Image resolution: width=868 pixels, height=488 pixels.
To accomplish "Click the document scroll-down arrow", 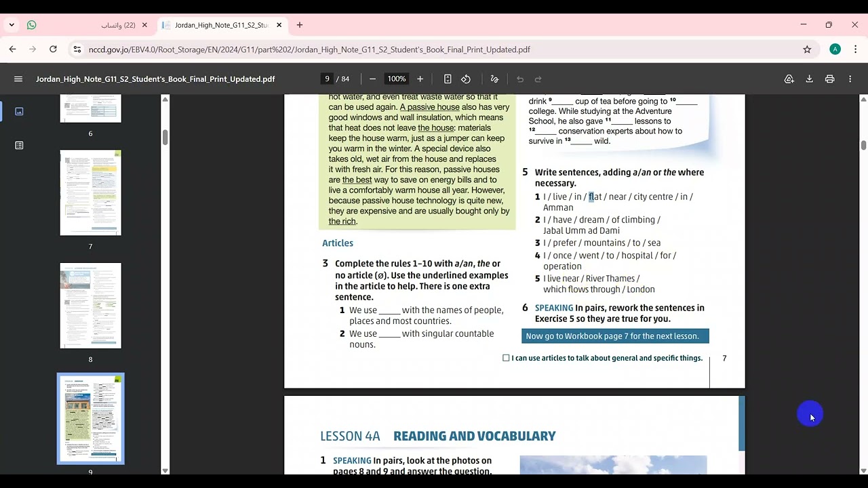I will coord(863,470).
